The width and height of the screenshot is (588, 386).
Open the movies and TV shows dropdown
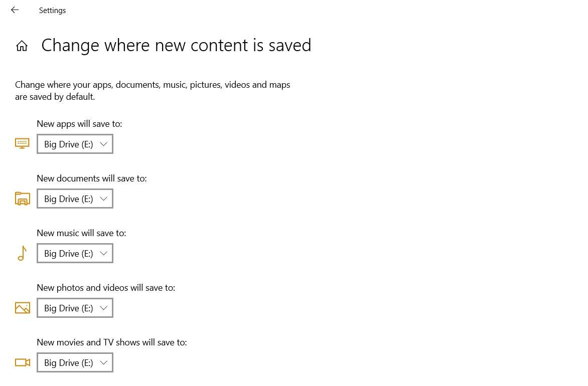75,362
